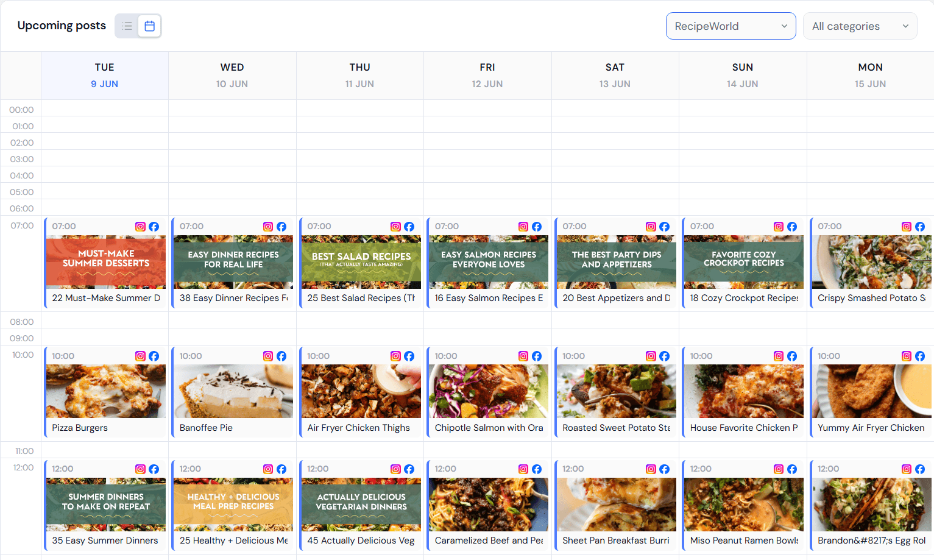This screenshot has width=934, height=560.
Task: Click Instagram icon on Chipotle Salmon post
Action: (x=523, y=356)
